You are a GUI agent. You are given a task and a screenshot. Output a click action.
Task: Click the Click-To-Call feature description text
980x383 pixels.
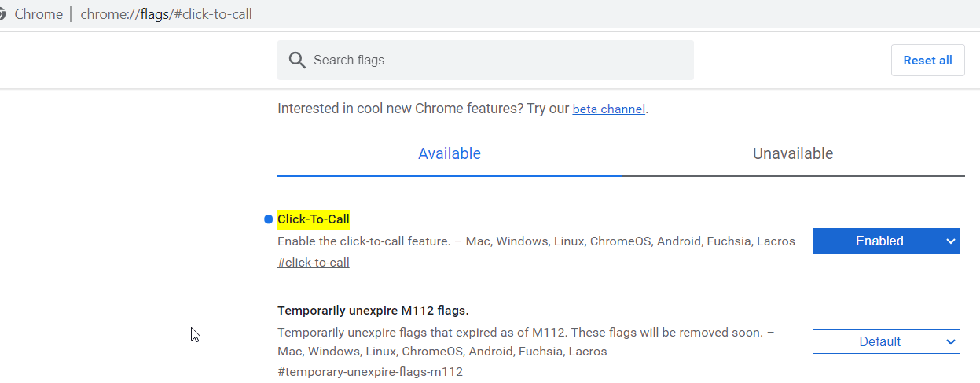point(536,241)
